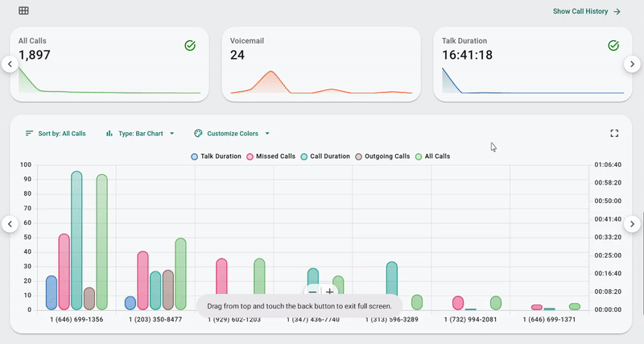Go to previous chart page arrow
Viewport: 644px width, 344px height.
tap(10, 224)
